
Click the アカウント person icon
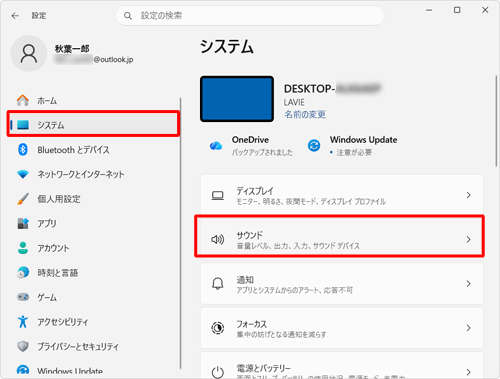(23, 248)
